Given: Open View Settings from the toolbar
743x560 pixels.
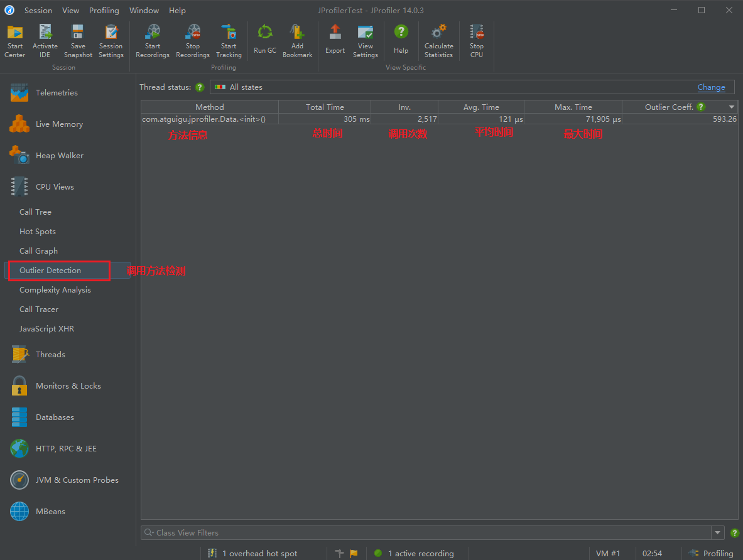Looking at the screenshot, I should 366,41.
